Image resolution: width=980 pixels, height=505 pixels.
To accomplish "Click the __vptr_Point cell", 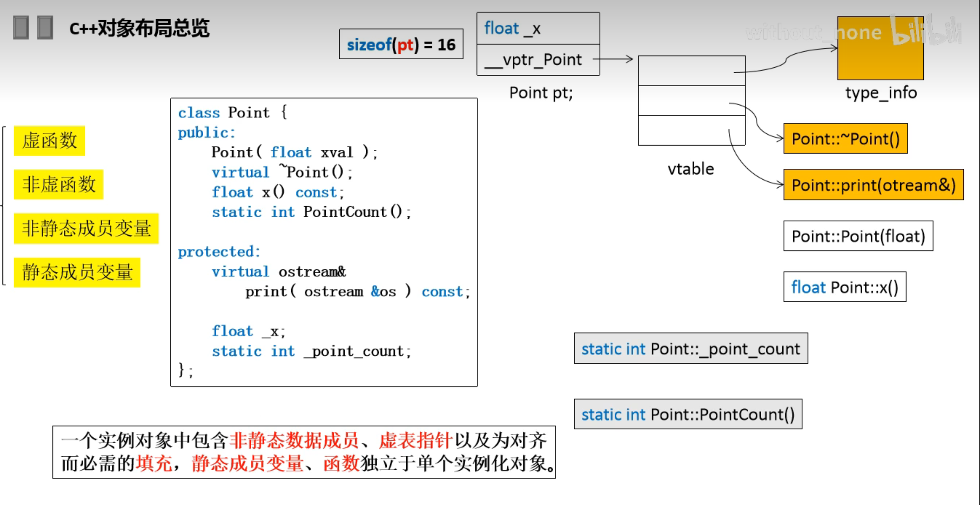I will [x=538, y=60].
